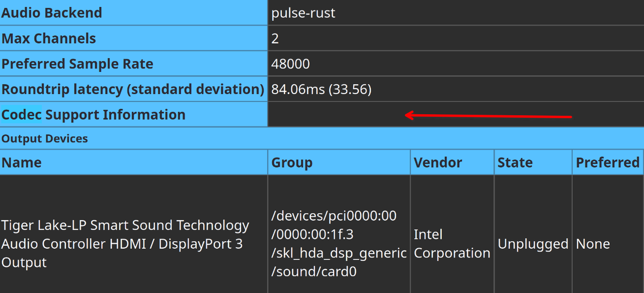The height and width of the screenshot is (293, 644).
Task: Click the Audio Backend row label
Action: [x=133, y=13]
